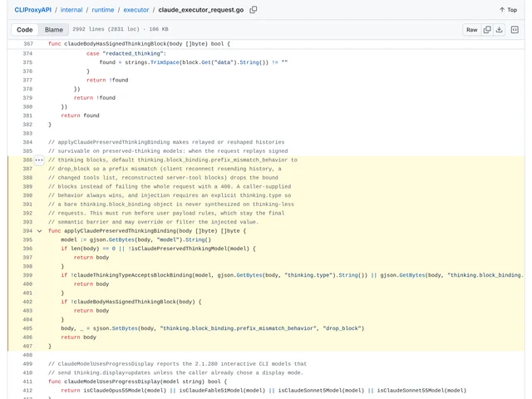Open line 386 ellipsis actions menu
Screen dimensions: 532x399
(x=39, y=160)
